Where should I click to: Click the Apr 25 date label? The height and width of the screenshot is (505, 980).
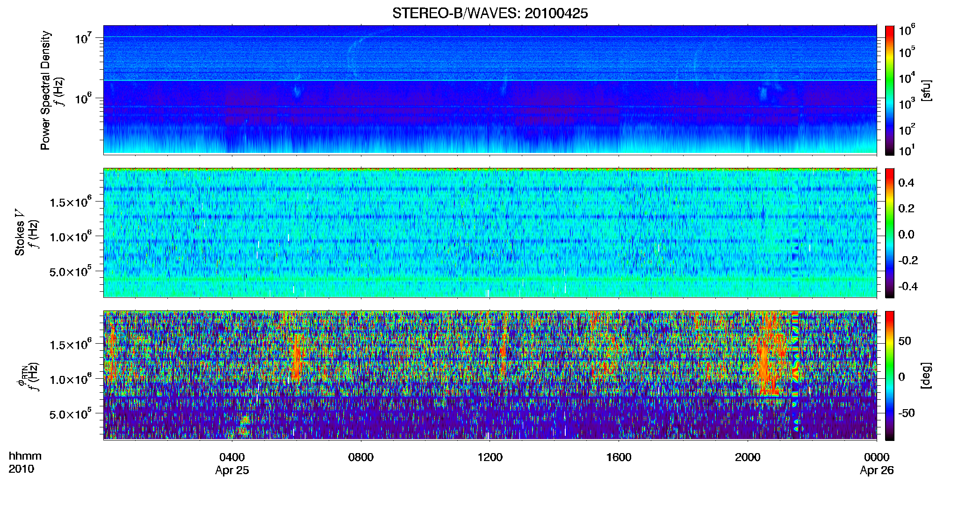pos(232,470)
